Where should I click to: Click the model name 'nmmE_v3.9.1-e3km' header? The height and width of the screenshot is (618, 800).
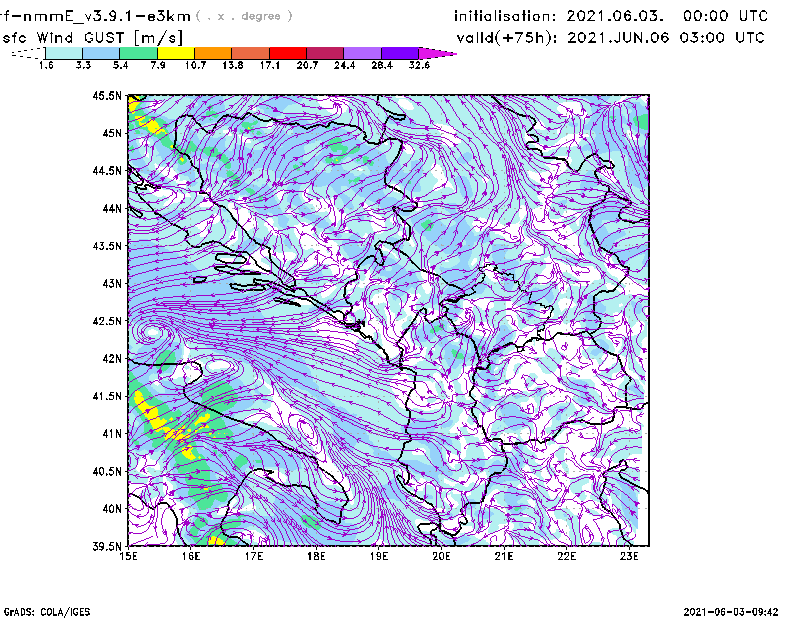[106, 16]
